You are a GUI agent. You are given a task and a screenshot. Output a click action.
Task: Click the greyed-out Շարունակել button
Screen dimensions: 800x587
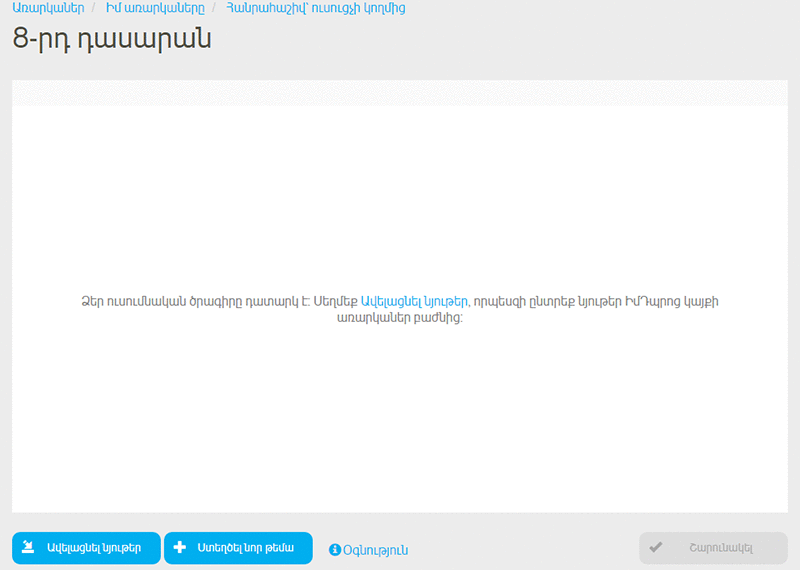tap(713, 548)
